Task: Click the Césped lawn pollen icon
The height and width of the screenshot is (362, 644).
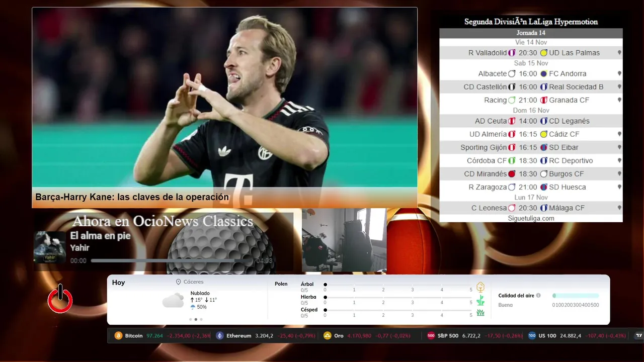Action: (480, 313)
